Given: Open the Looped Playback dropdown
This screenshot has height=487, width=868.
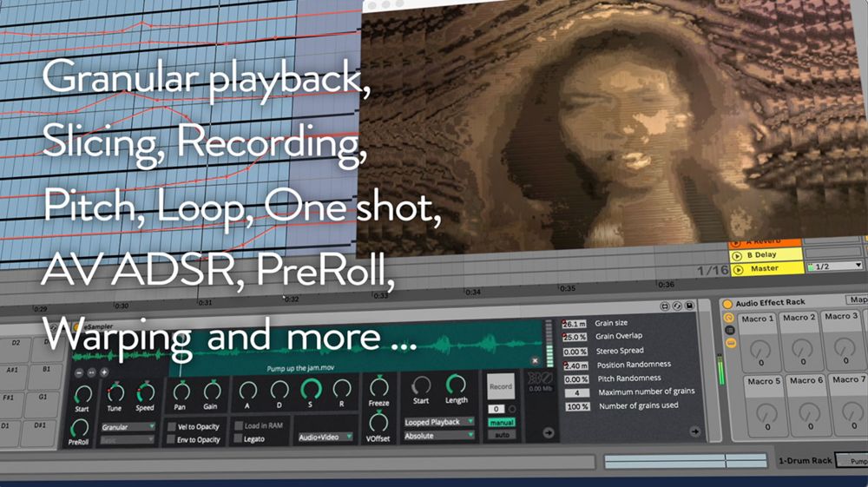Looking at the screenshot, I should click(438, 422).
